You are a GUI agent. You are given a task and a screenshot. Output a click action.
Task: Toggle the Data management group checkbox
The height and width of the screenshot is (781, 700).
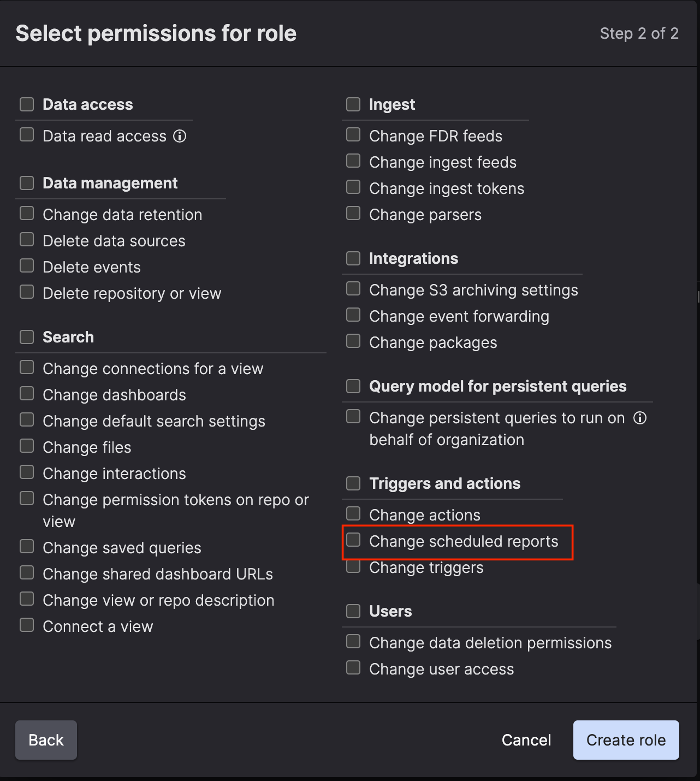[27, 183]
